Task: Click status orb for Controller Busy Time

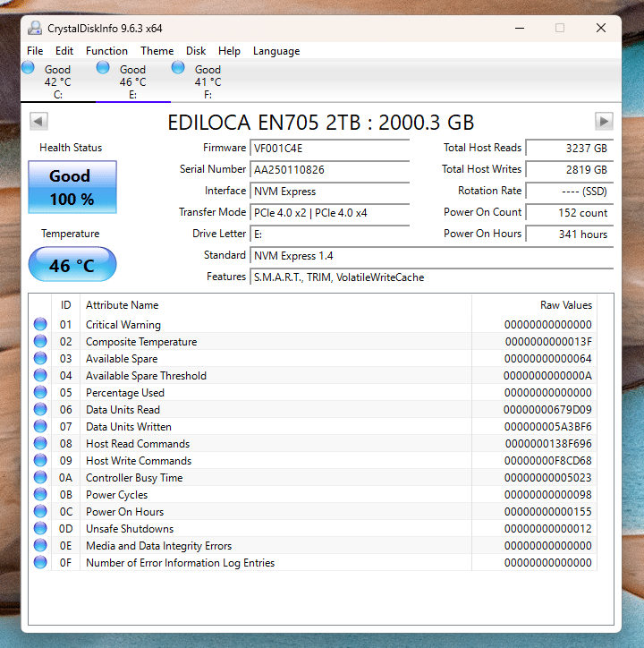Action: pyautogui.click(x=40, y=477)
